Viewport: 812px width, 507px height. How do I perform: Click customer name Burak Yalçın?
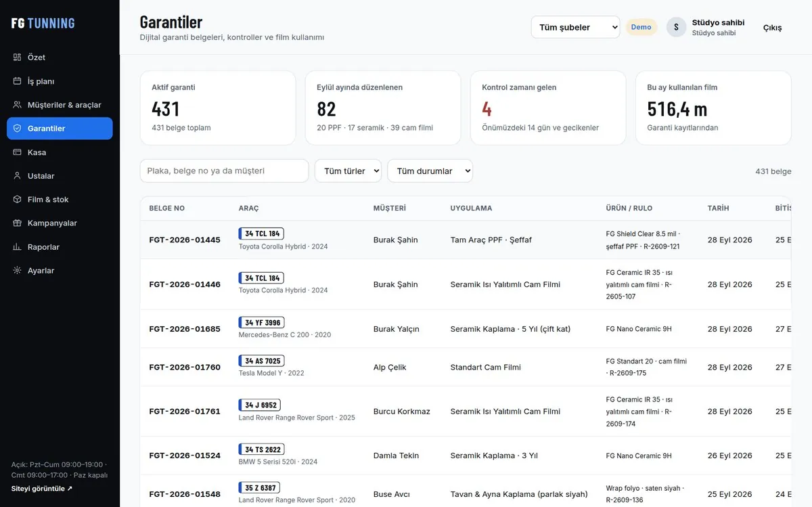[397, 329]
